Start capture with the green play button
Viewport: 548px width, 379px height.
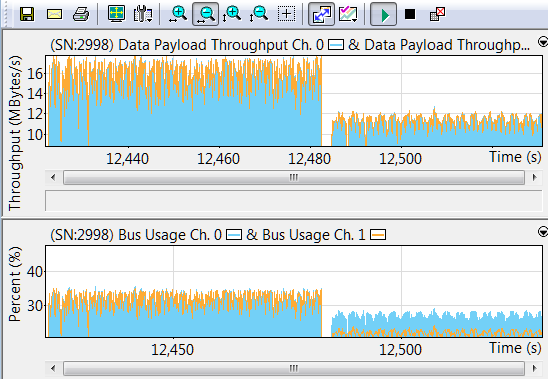383,14
